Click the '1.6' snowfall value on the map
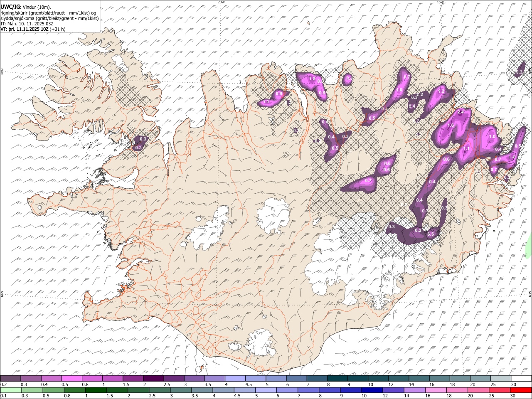The height and width of the screenshot is (399, 532). pos(450,125)
